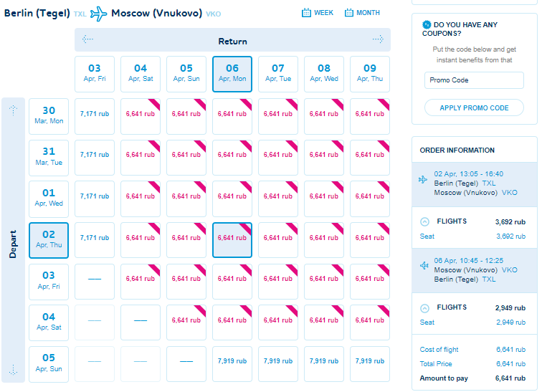
Task: Click the previous return dates arrow
Action: (87, 39)
